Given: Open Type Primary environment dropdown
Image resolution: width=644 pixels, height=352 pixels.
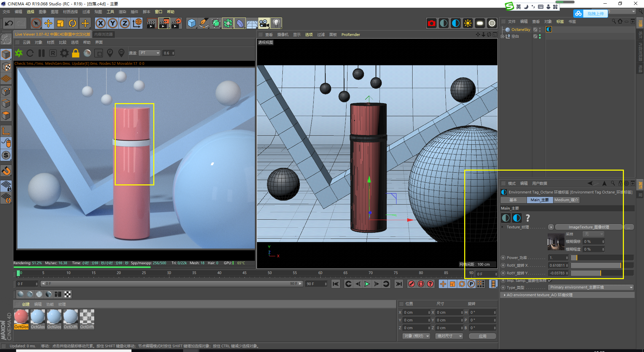Looking at the screenshot, I should pos(591,288).
